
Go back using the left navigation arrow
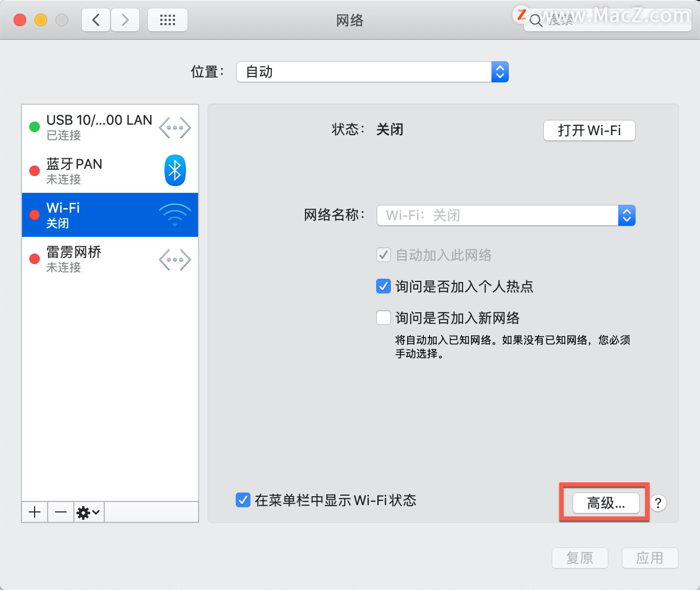(x=95, y=19)
